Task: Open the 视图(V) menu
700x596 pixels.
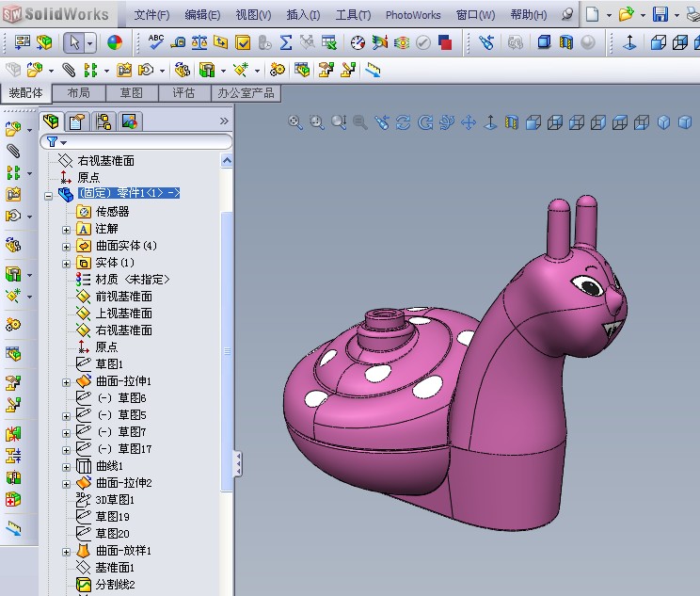Action: (x=253, y=15)
